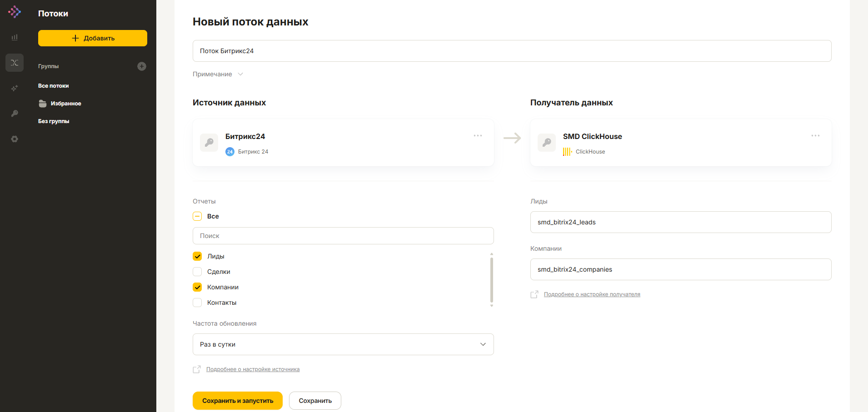
Task: Click the ClickHouse yellow logo
Action: click(x=567, y=152)
